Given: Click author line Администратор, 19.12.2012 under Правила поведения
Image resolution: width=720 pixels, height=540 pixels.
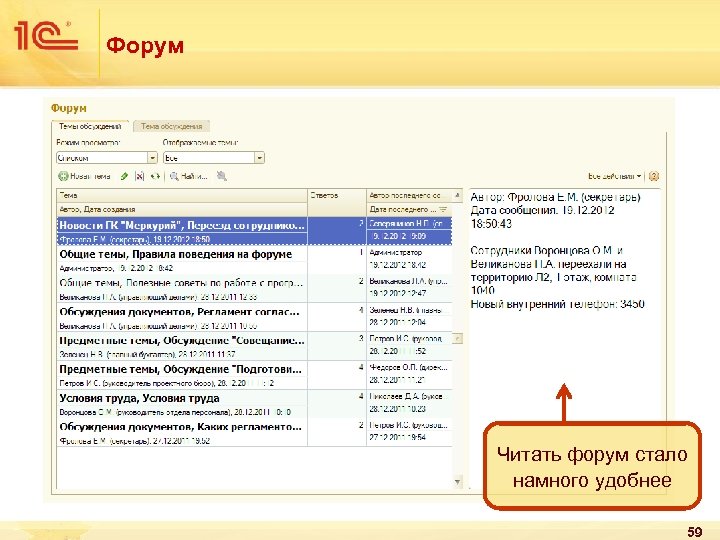Looking at the screenshot, I should (116, 268).
